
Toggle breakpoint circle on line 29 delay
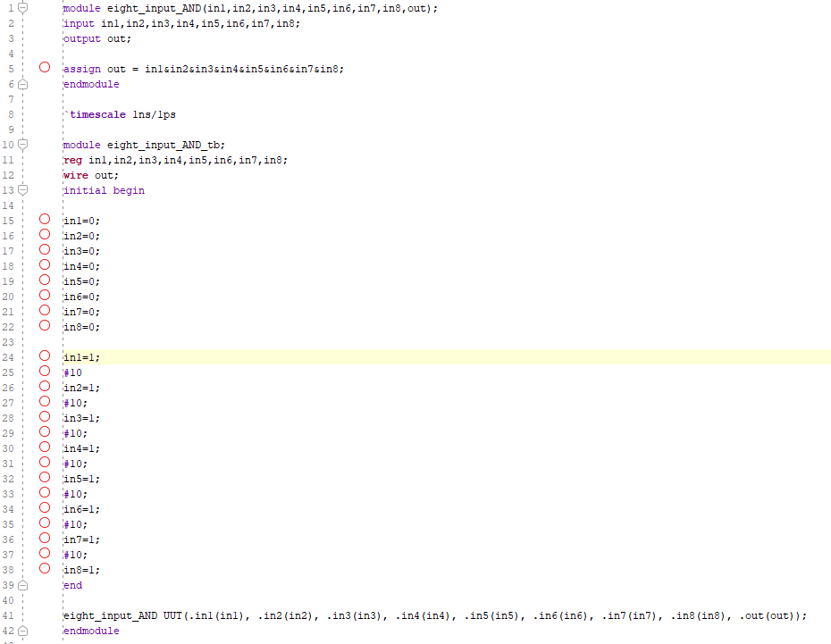coord(45,431)
